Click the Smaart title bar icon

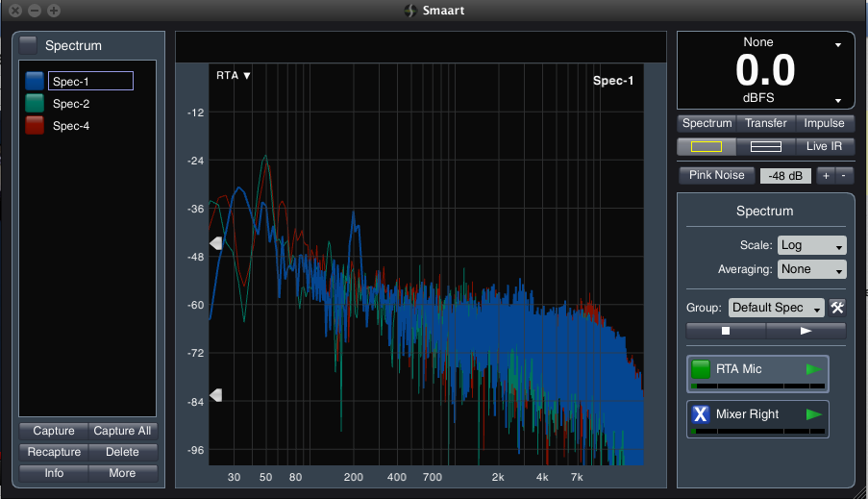click(410, 11)
